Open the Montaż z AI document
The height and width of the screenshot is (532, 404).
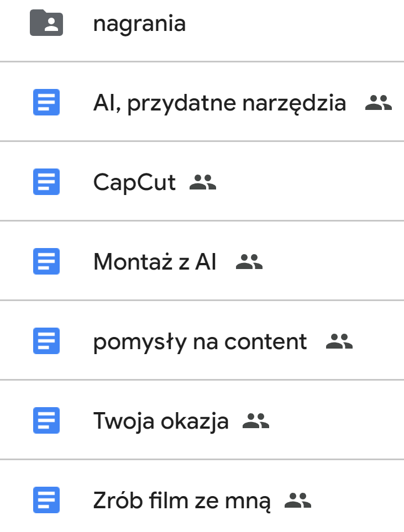pos(155,262)
